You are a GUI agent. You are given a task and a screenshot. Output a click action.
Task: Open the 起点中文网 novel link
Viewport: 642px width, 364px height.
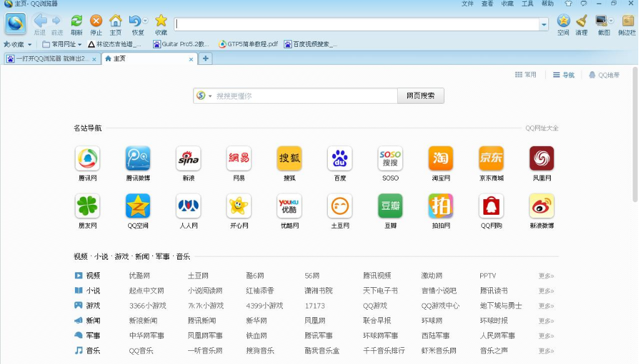(x=146, y=290)
